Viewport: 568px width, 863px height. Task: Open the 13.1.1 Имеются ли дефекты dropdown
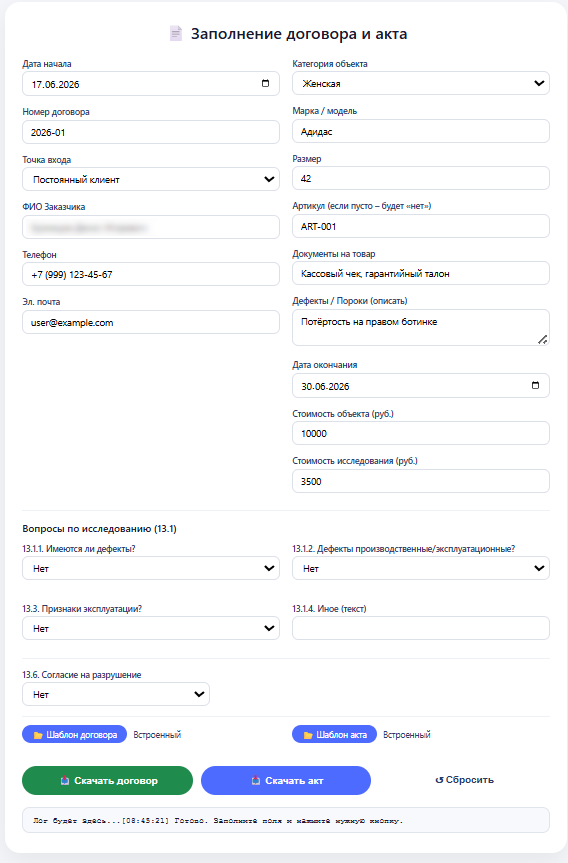[151, 568]
